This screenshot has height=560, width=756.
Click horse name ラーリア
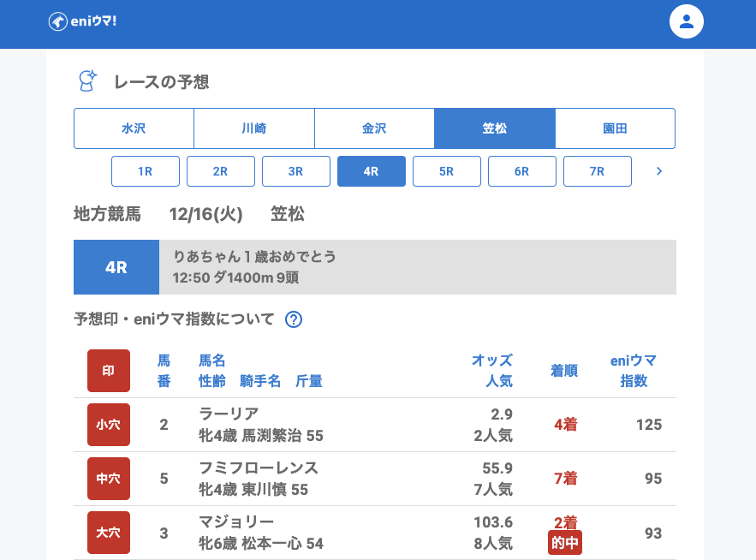[229, 414]
